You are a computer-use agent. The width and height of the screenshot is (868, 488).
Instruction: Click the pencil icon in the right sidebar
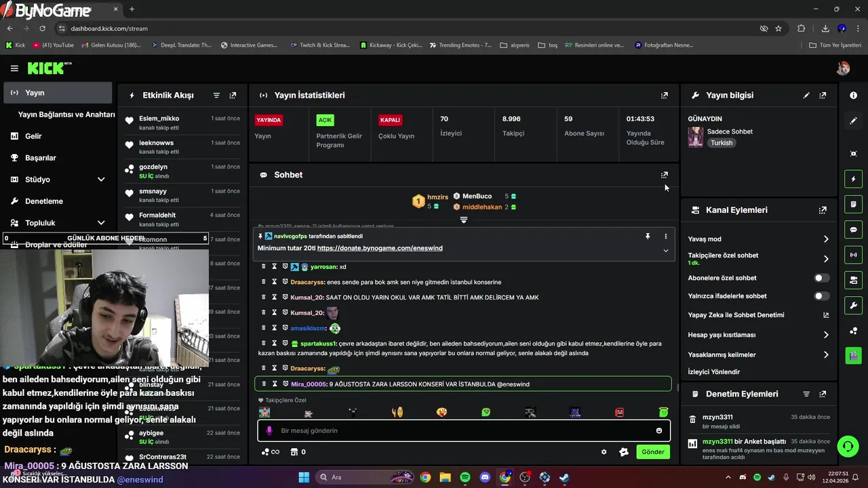pyautogui.click(x=853, y=121)
